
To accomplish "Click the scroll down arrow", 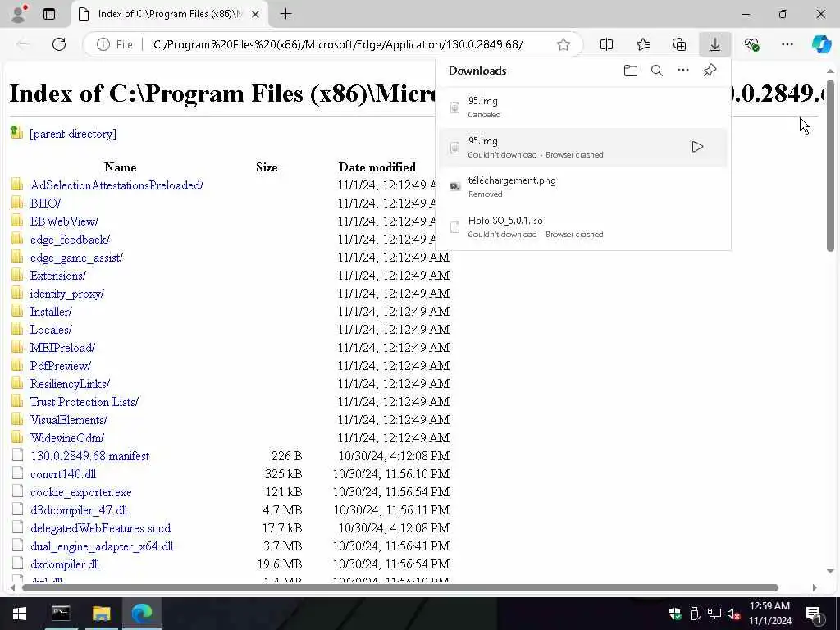I will 830,571.
